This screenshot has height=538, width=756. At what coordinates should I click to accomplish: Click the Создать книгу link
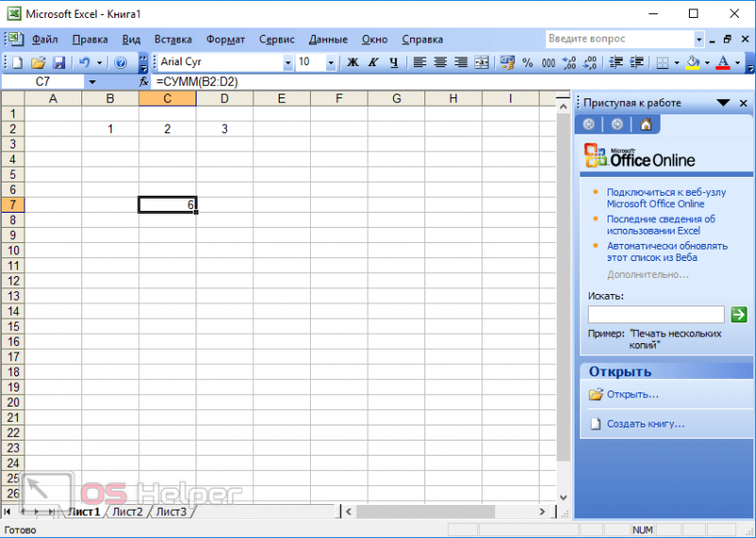tap(645, 424)
